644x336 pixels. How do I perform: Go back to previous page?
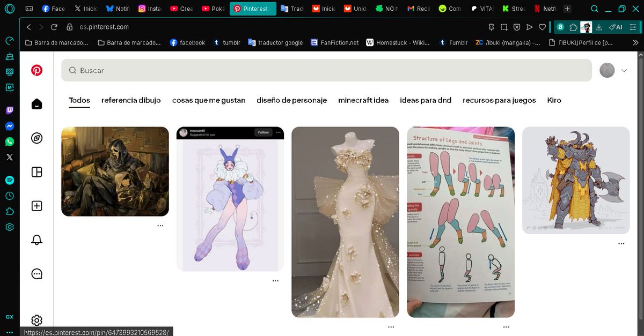[x=29, y=27]
